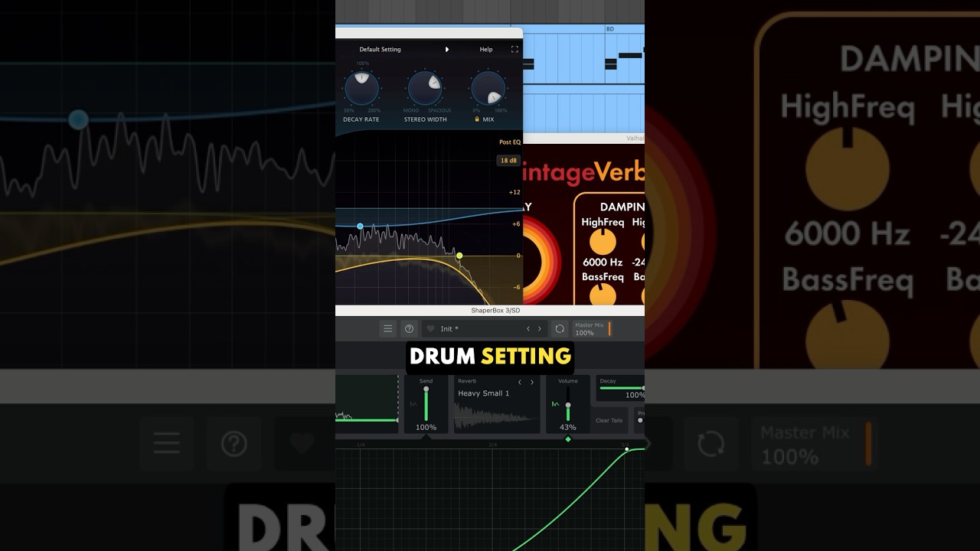Click the Clear Tails button
This screenshot has width=980, height=551.
pyautogui.click(x=609, y=420)
